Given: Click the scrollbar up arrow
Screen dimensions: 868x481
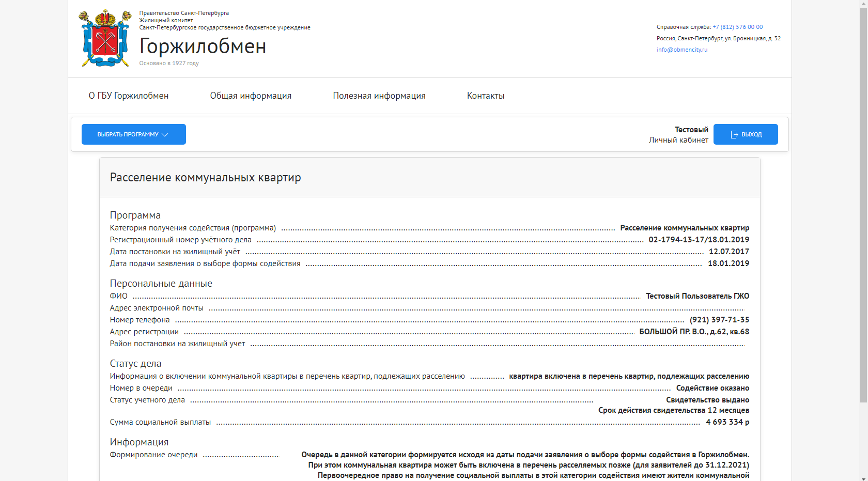Looking at the screenshot, I should pyautogui.click(x=863, y=4).
